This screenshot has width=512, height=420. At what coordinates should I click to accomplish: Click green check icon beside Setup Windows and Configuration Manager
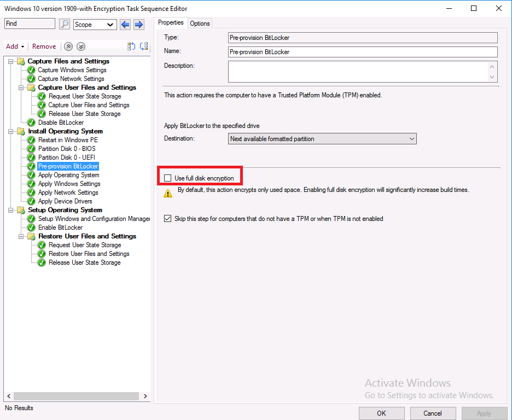point(31,219)
